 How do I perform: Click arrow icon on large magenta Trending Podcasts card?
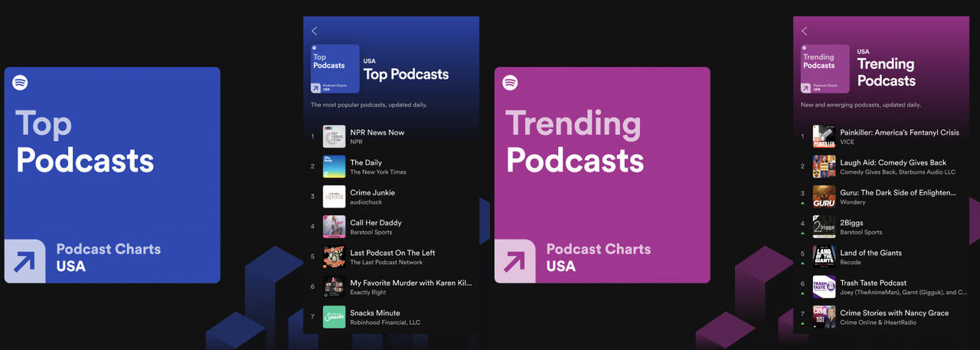point(514,261)
